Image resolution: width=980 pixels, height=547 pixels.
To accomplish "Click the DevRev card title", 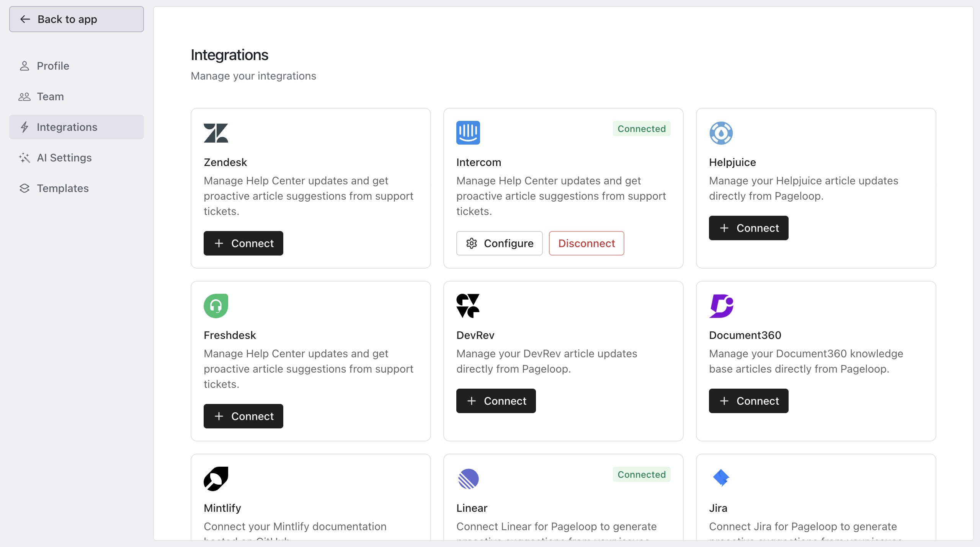I will point(475,335).
